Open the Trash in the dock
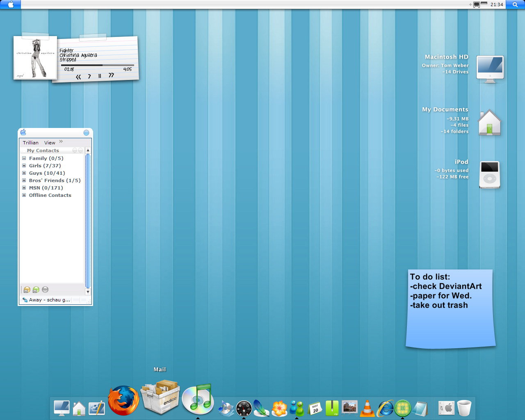The width and height of the screenshot is (525, 420). 464,408
